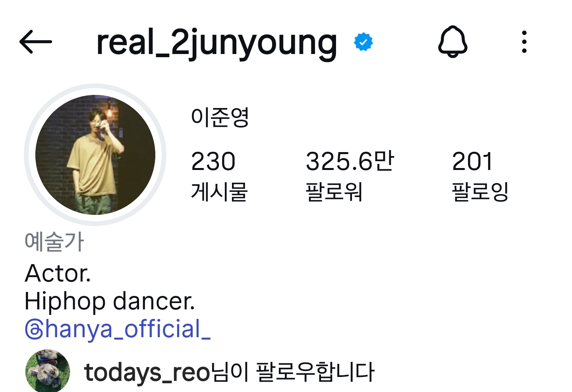Open the notification bell for this profile
Viewport: 572px width, 392px height.
(x=453, y=42)
